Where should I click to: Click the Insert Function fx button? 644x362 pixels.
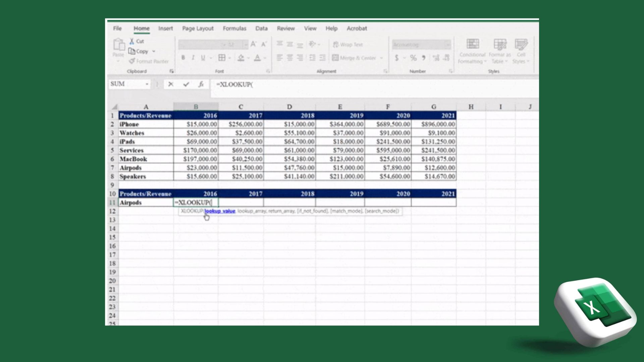click(201, 84)
